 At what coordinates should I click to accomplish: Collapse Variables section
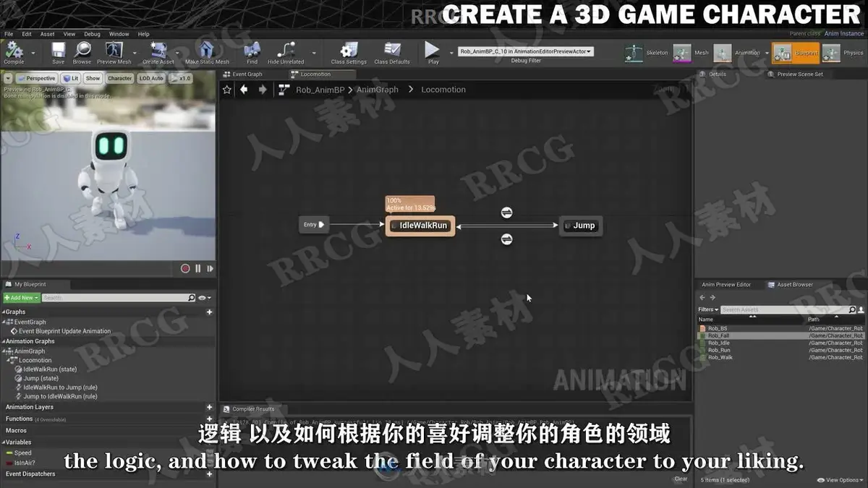coord(4,442)
